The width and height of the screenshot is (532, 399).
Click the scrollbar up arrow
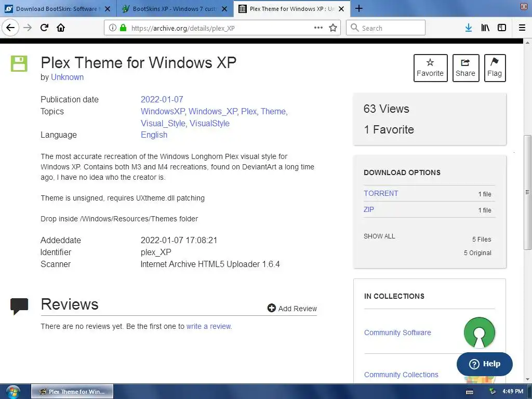tap(527, 43)
